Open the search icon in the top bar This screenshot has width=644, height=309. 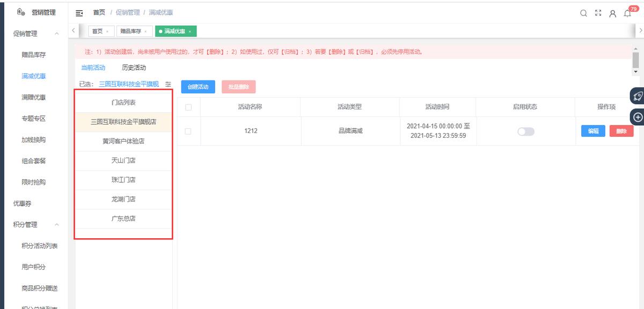pos(583,13)
